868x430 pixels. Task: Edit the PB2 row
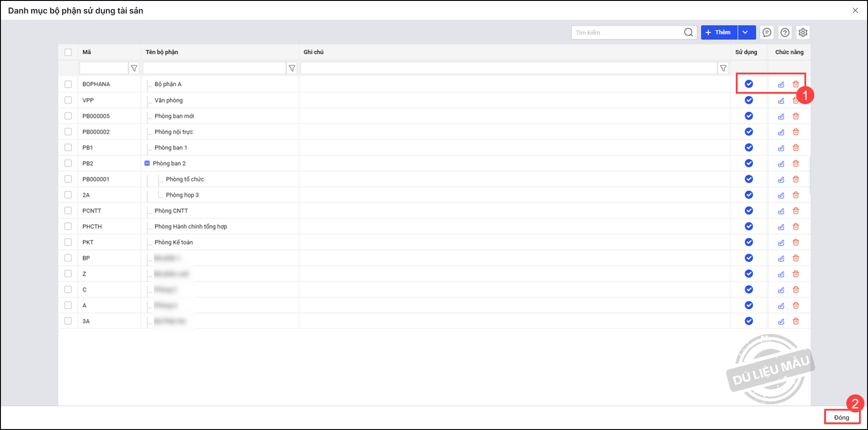(x=781, y=164)
